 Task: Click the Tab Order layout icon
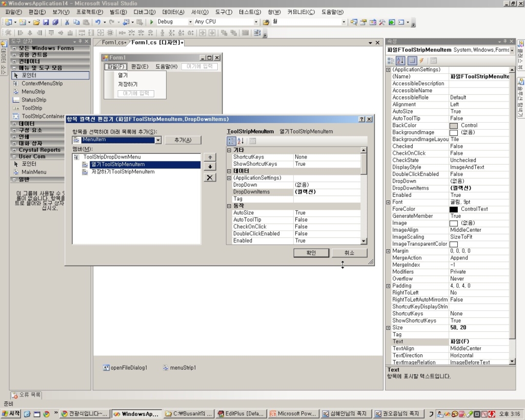pyautogui.click(x=257, y=33)
